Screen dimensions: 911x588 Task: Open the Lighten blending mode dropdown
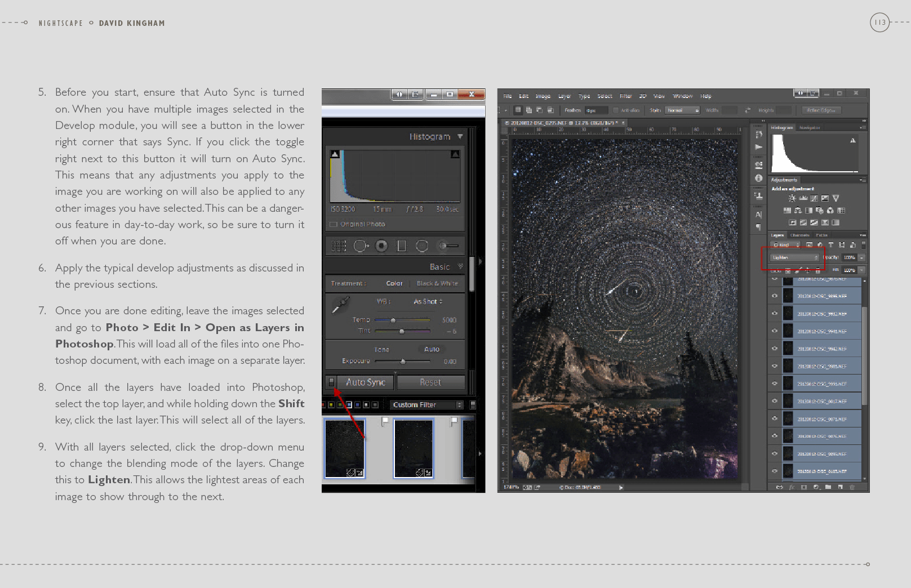(x=794, y=257)
